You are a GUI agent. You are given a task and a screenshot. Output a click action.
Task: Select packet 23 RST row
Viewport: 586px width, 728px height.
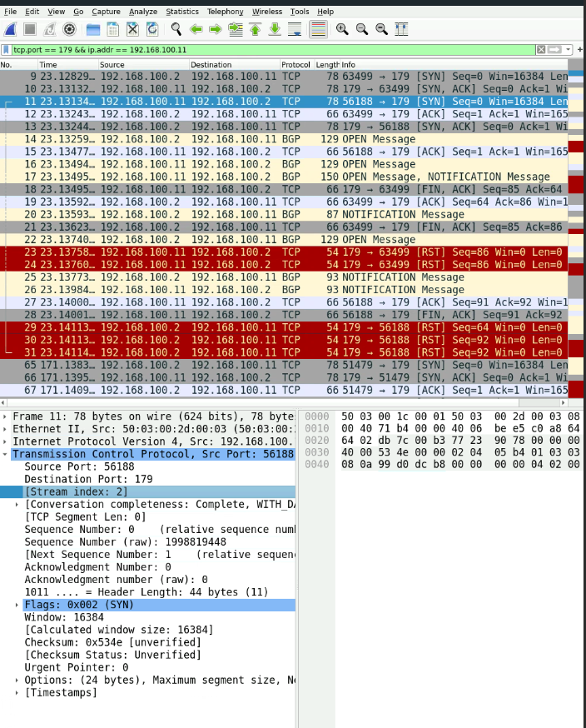(x=284, y=252)
